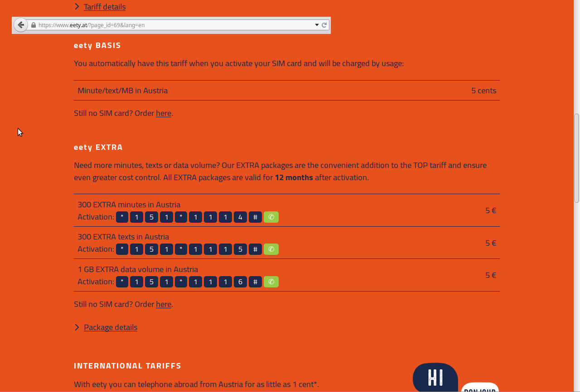Open the address bar history dropdown arrow
This screenshot has height=392, width=580.
[317, 25]
